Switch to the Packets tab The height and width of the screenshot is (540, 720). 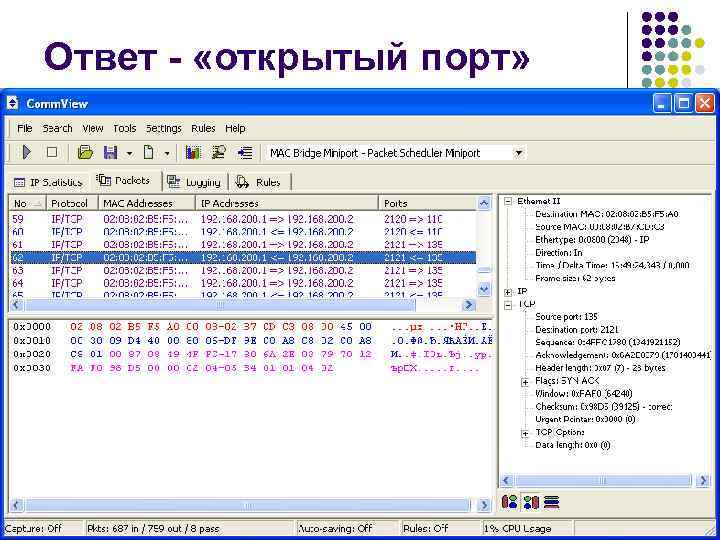pyautogui.click(x=124, y=180)
